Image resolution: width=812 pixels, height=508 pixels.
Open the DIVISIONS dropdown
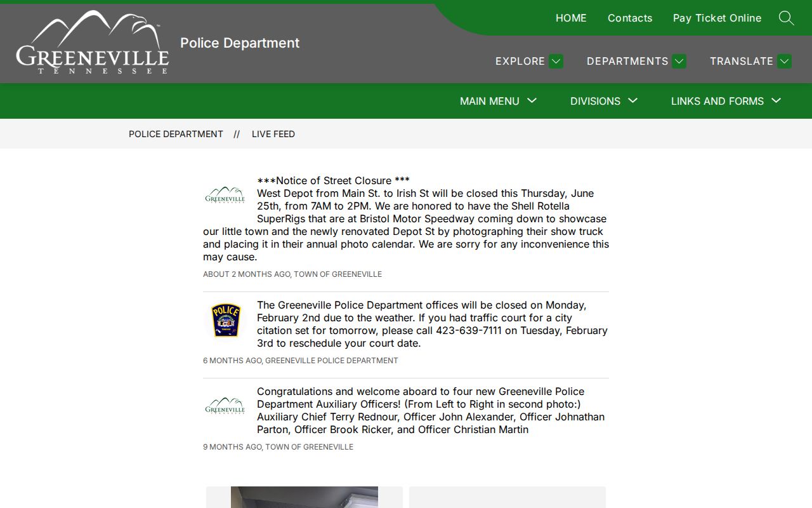click(x=604, y=101)
